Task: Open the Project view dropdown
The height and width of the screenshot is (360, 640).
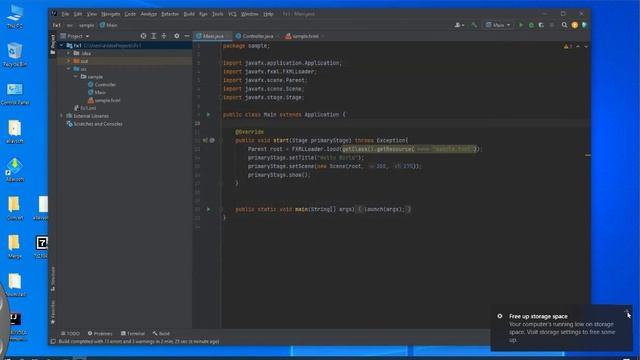Action: pyautogui.click(x=75, y=36)
